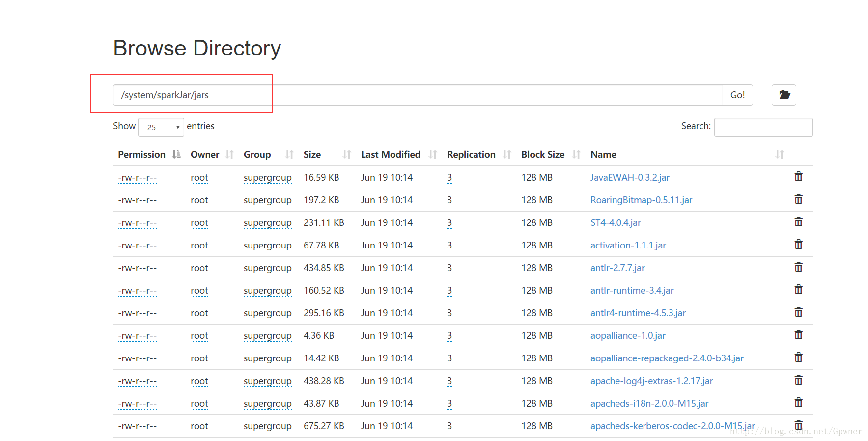Open apache-log4j-extras-1.2.17.jar link

point(651,381)
